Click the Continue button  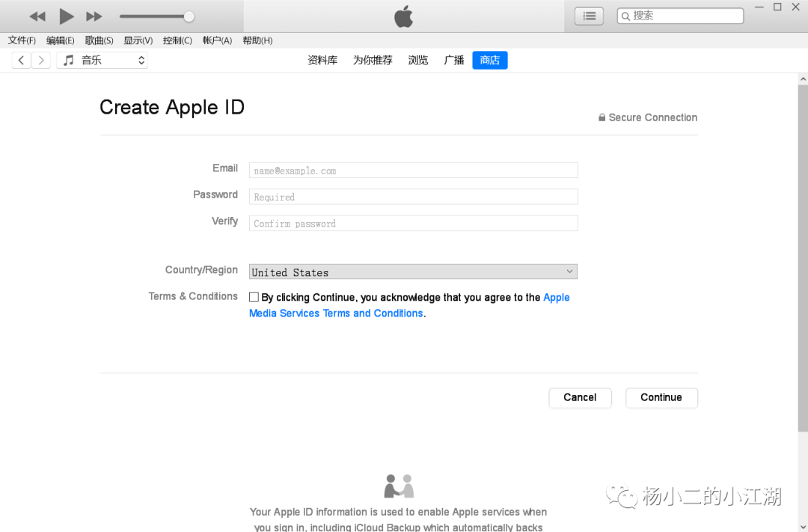coord(661,397)
